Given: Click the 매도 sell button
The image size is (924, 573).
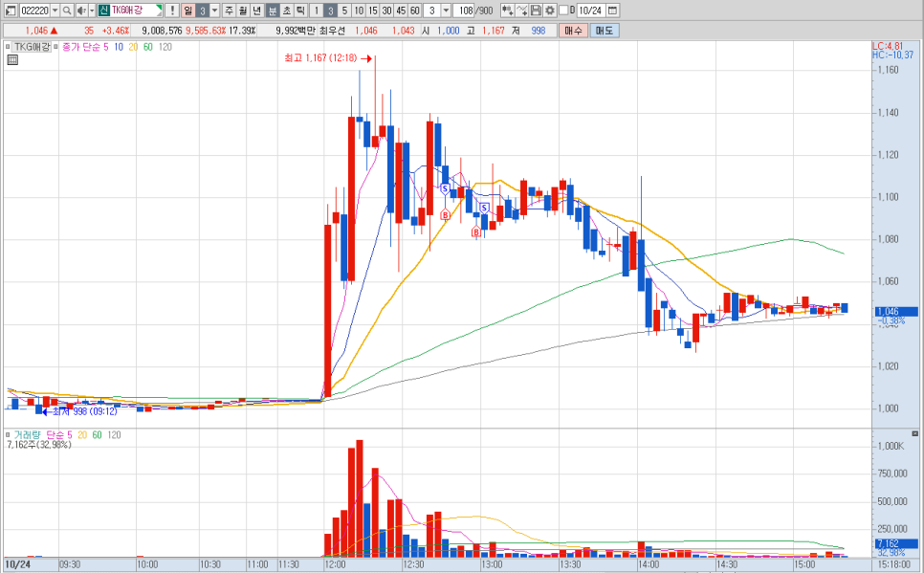Looking at the screenshot, I should 604,30.
